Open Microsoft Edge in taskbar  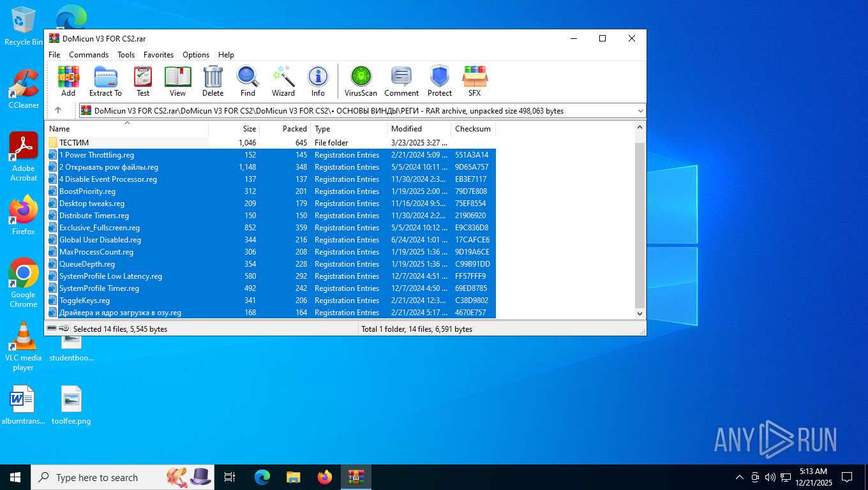(262, 477)
